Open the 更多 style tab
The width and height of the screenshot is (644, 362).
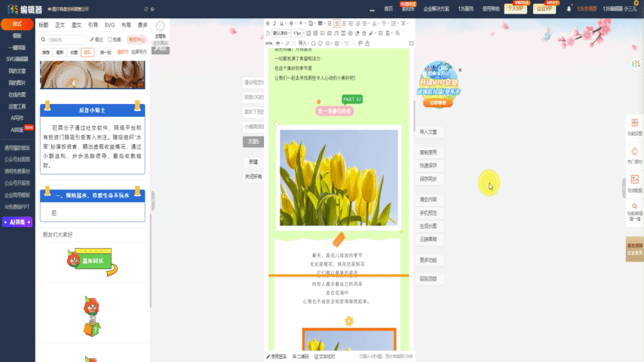click(143, 25)
